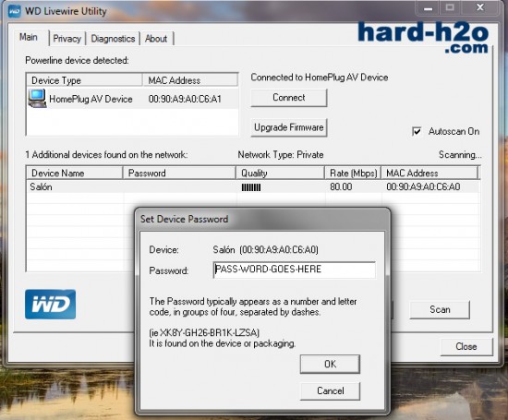Click the signal quality bar for Salón

point(251,187)
